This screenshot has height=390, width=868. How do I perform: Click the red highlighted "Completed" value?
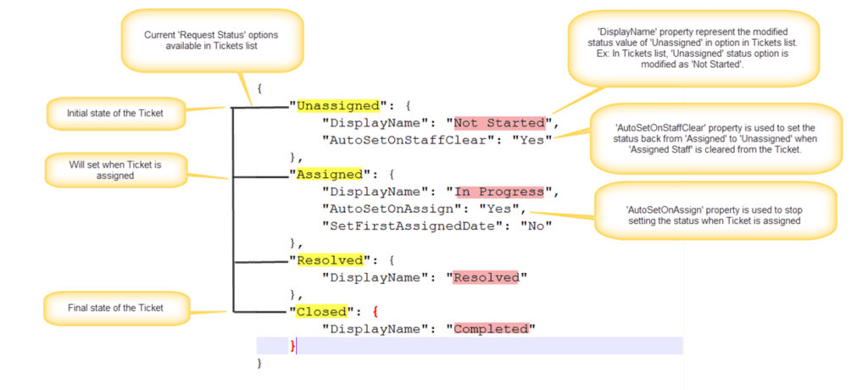492,328
